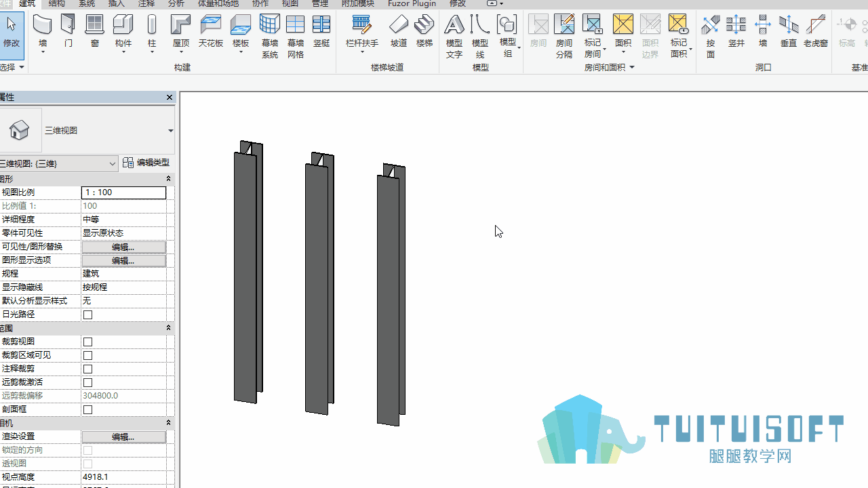Pick the 老虎窗 (Dormer) opening tool
Viewport: 868px width, 488px height.
(x=816, y=33)
